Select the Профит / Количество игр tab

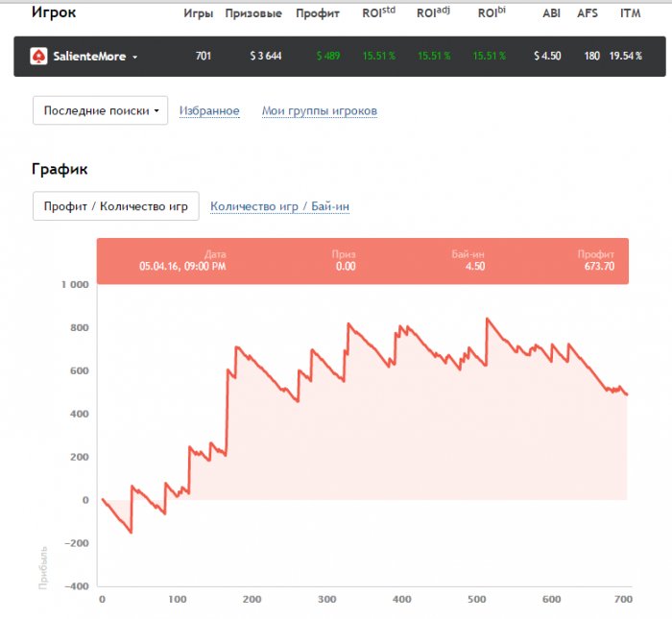pyautogui.click(x=116, y=206)
